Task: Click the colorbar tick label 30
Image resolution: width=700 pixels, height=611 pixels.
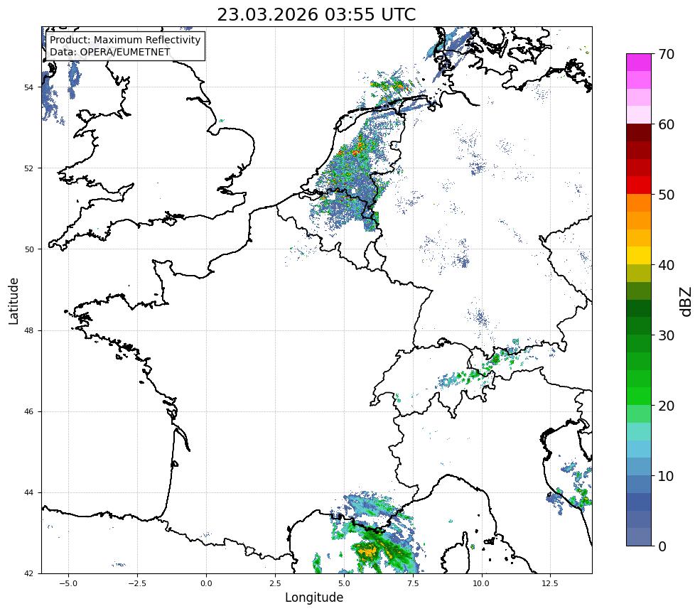Action: click(x=666, y=335)
